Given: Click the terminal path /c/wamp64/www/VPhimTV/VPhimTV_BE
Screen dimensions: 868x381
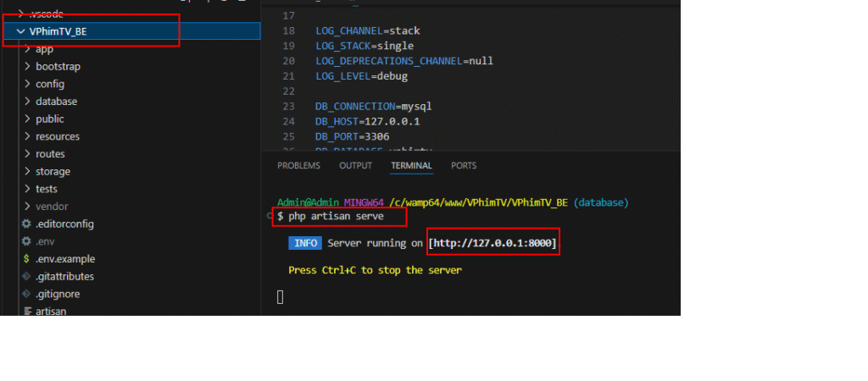Looking at the screenshot, I should 478,203.
